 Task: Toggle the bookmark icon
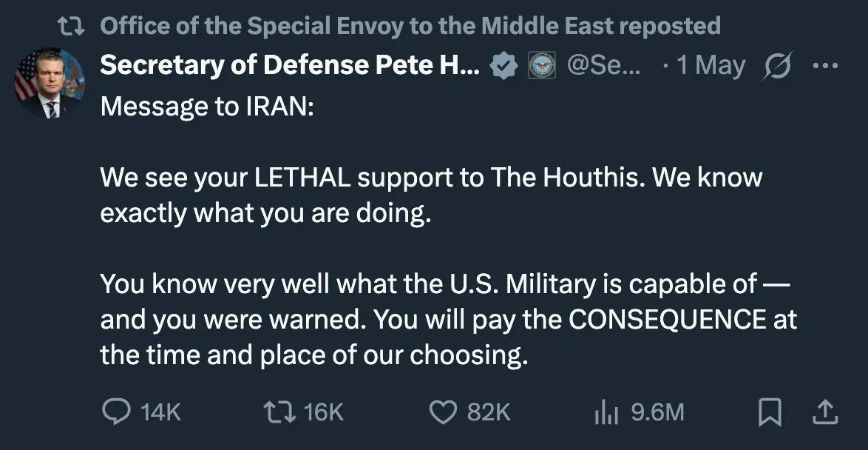[x=770, y=413]
